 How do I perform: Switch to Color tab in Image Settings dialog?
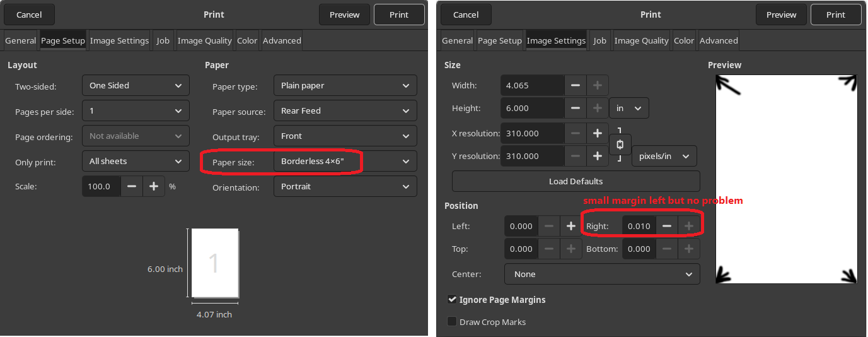683,40
